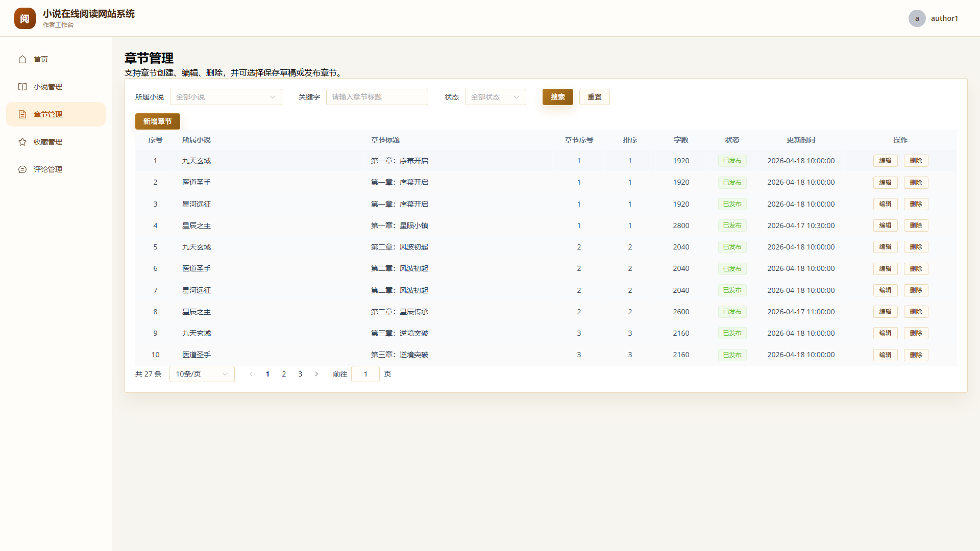The width and height of the screenshot is (980, 551).
Task: Go to next page arrow
Action: point(316,374)
